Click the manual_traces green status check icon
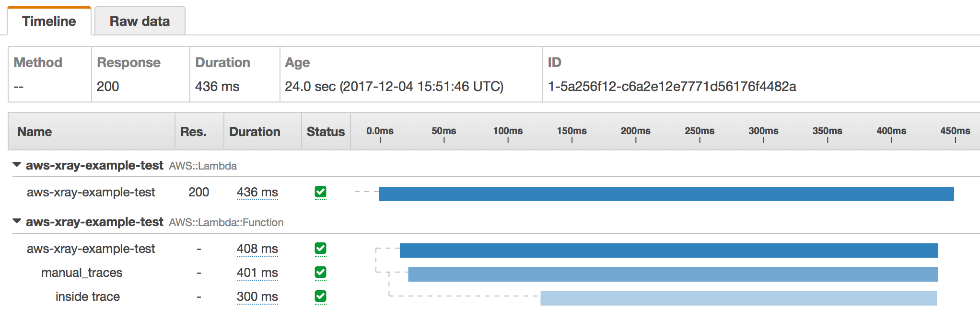Image resolution: width=980 pixels, height=319 pixels. (x=320, y=273)
